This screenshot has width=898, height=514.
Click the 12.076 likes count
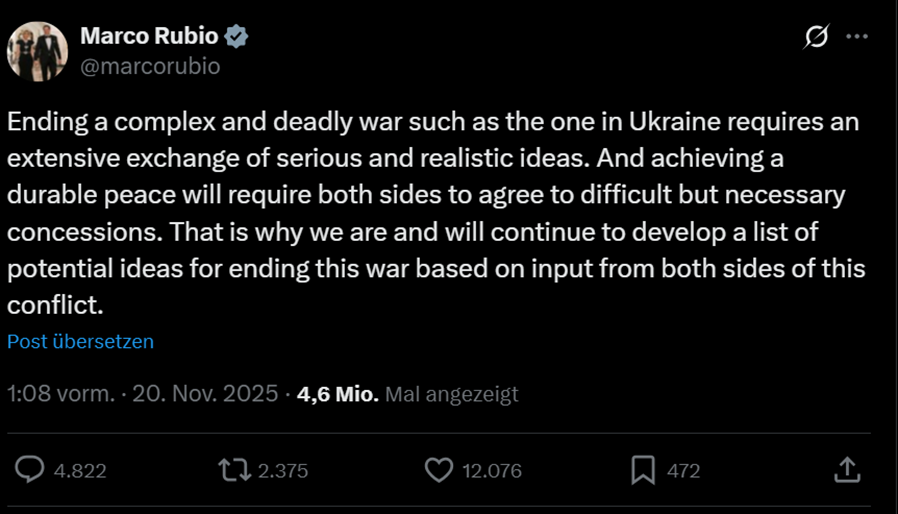click(x=491, y=470)
